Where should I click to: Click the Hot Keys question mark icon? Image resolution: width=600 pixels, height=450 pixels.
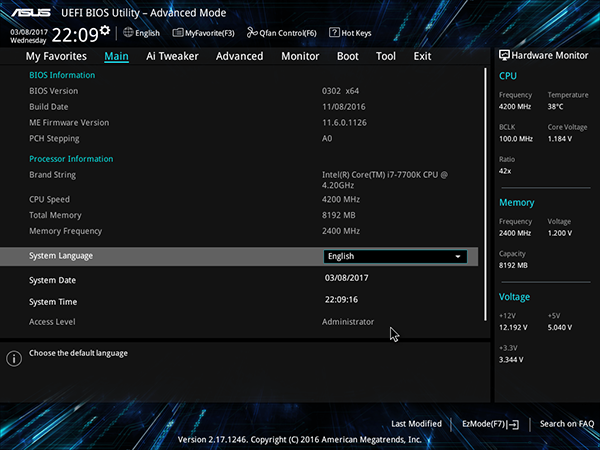[334, 33]
